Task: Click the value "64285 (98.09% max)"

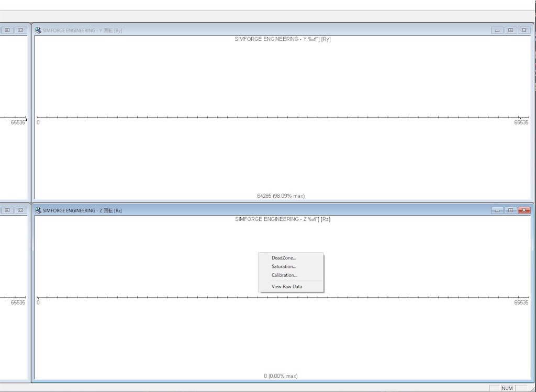Action: 281,196
